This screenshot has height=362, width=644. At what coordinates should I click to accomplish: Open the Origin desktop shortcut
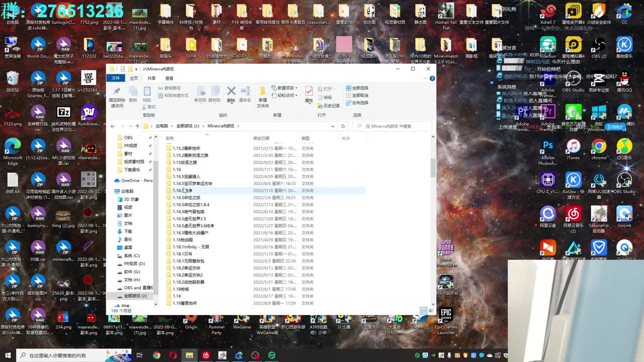pos(191,322)
